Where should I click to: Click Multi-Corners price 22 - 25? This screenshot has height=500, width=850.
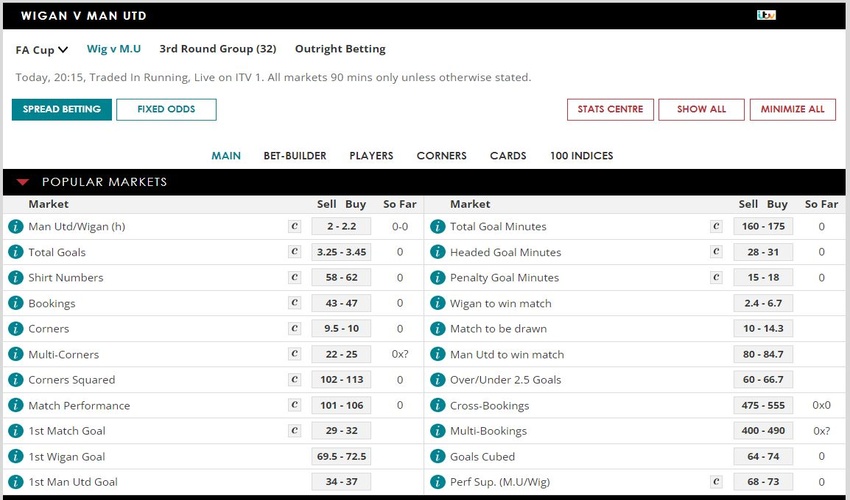coord(342,354)
